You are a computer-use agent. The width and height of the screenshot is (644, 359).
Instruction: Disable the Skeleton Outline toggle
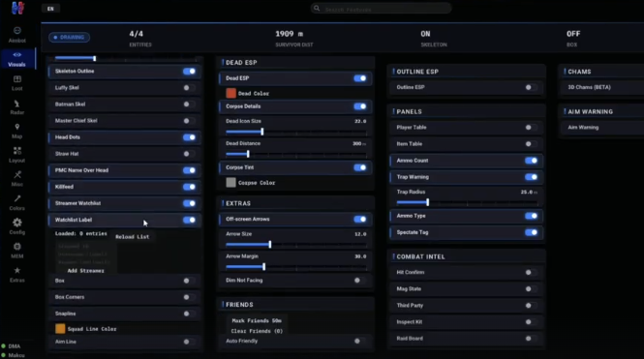[x=190, y=72]
